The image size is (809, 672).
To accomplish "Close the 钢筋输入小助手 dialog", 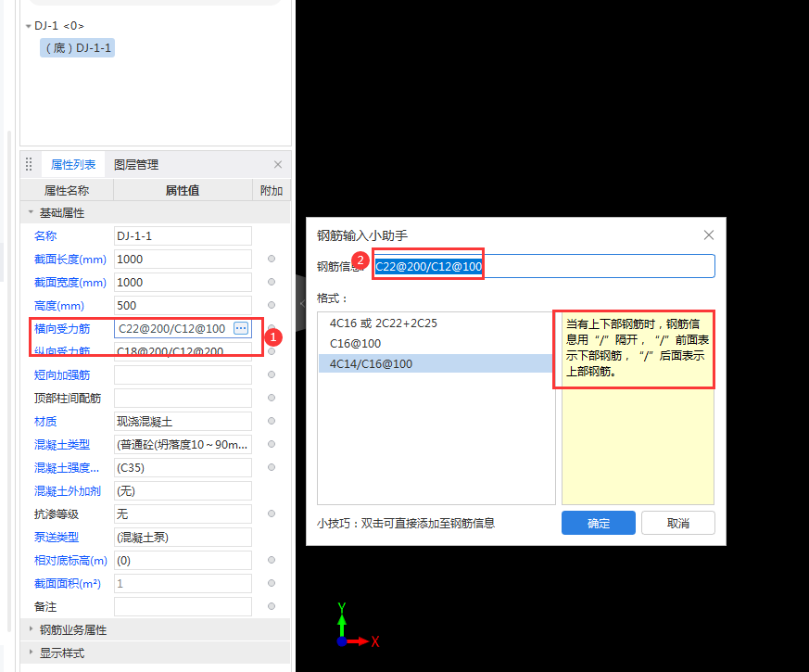I will pos(709,235).
